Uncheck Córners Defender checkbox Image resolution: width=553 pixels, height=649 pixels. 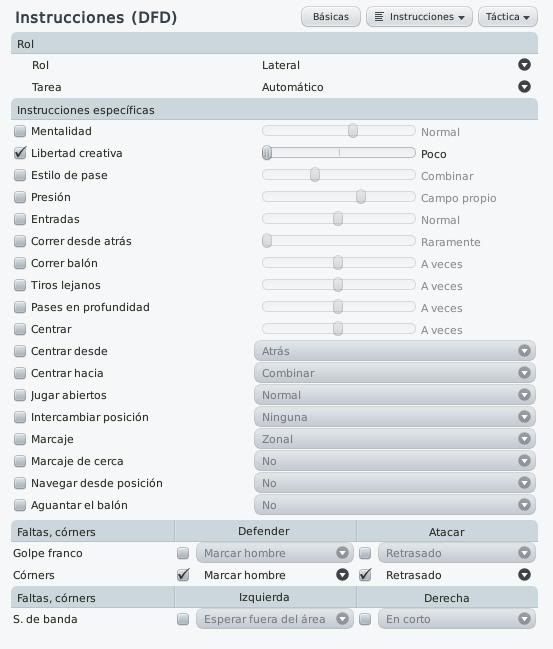pyautogui.click(x=183, y=574)
